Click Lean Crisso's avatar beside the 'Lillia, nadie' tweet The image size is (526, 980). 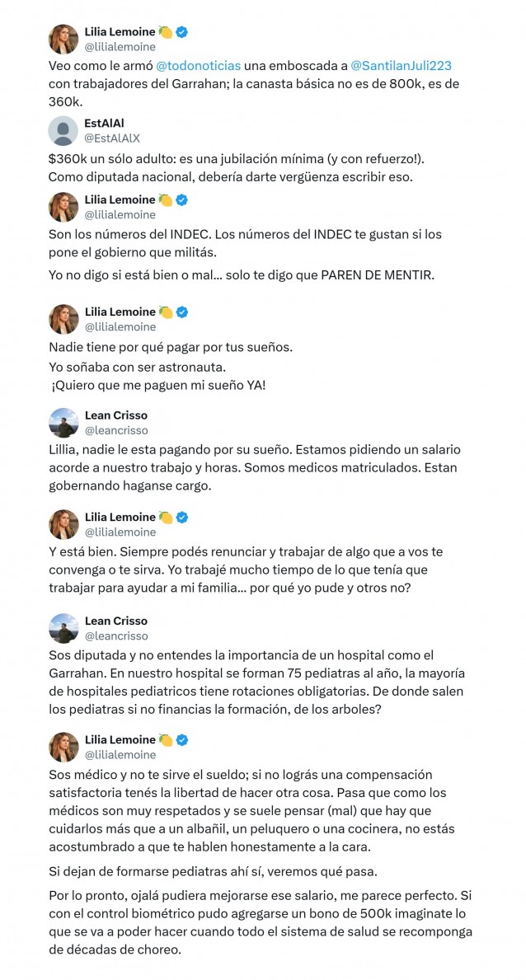click(x=63, y=422)
